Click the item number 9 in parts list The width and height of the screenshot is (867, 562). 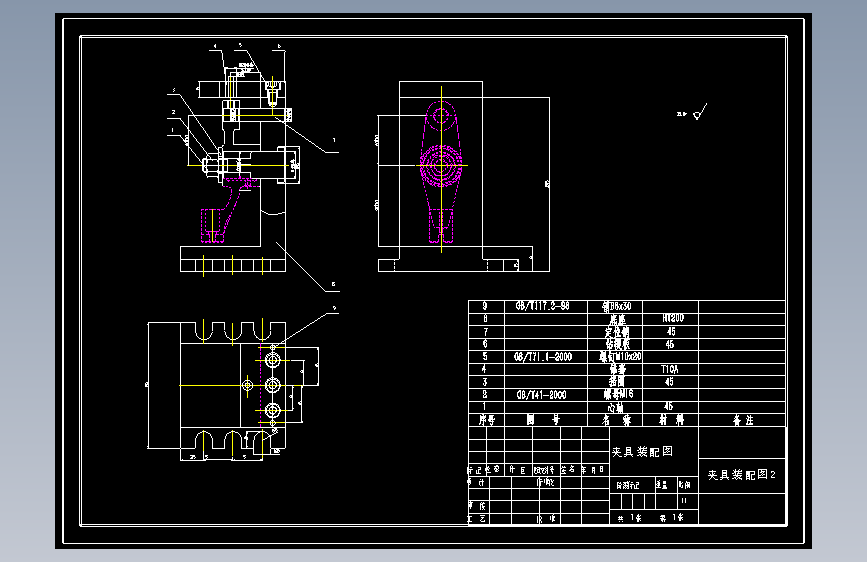point(485,306)
